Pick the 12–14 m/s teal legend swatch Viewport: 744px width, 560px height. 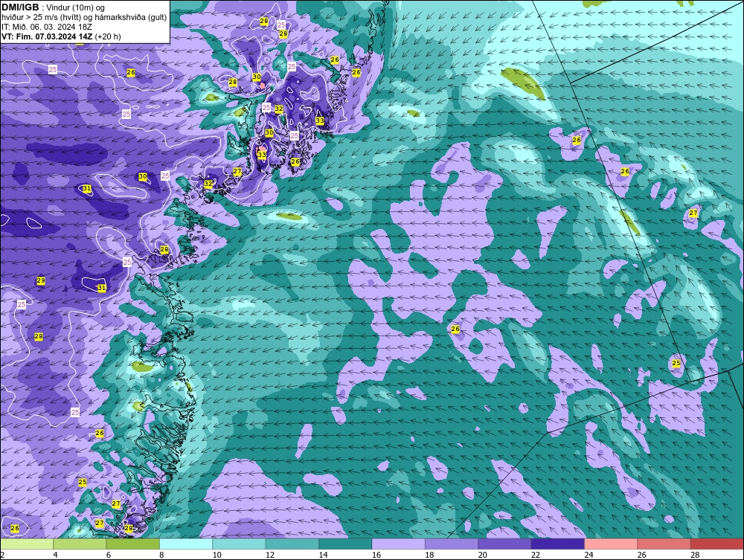[292, 544]
